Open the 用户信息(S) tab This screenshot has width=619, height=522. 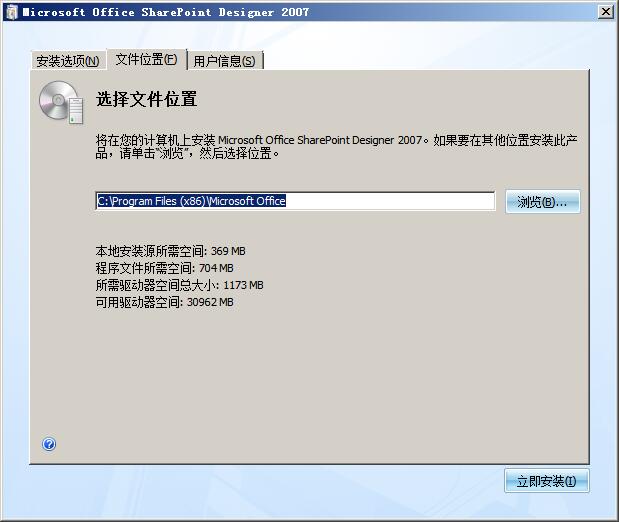click(224, 61)
